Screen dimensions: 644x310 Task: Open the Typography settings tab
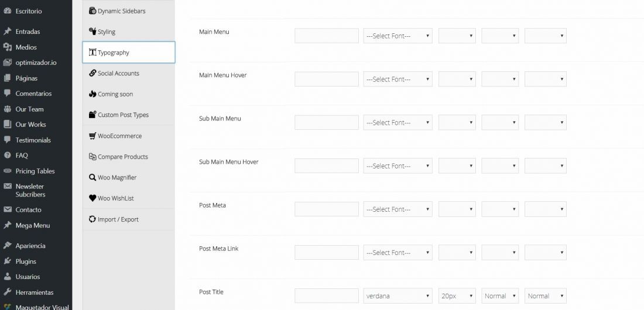tap(129, 52)
